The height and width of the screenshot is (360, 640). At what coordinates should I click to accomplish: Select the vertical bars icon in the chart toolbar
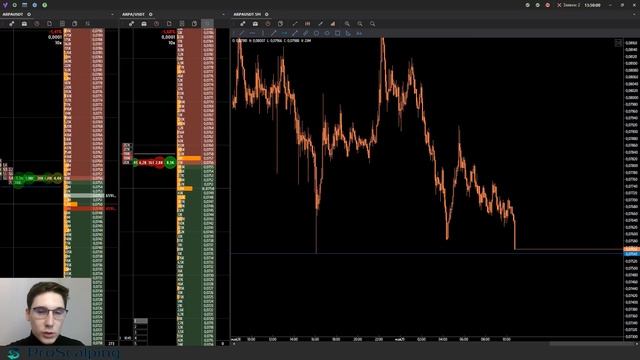click(x=308, y=24)
